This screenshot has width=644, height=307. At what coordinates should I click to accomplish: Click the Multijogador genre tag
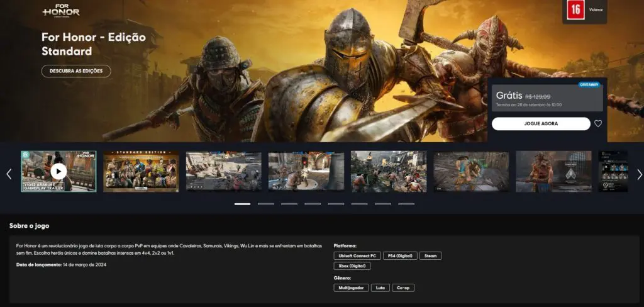(x=351, y=287)
